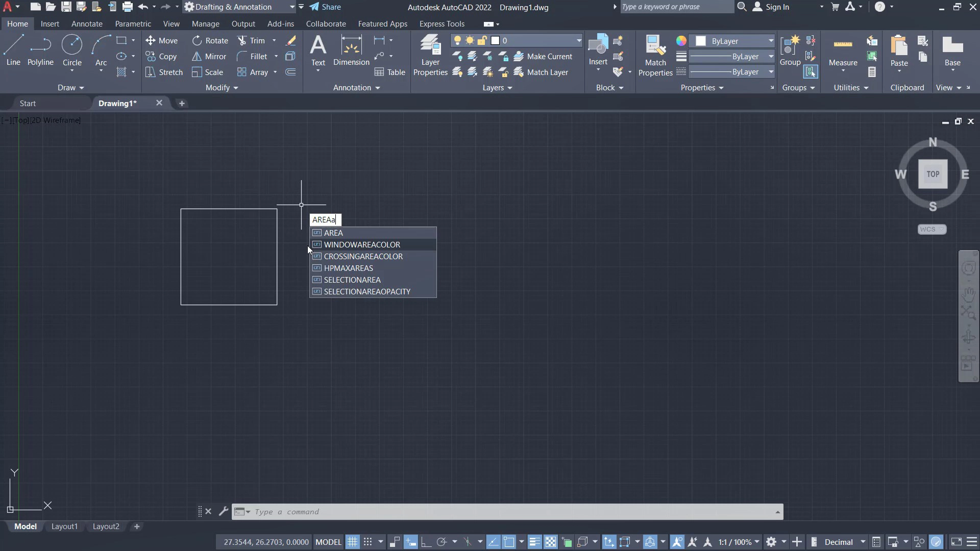Select the Arc tool
Viewport: 980px width, 551px height.
coord(101,51)
